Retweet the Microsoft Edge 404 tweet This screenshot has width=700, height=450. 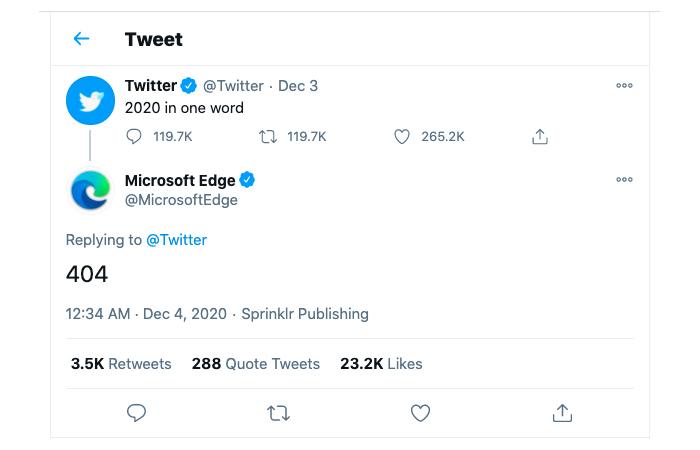pyautogui.click(x=278, y=413)
